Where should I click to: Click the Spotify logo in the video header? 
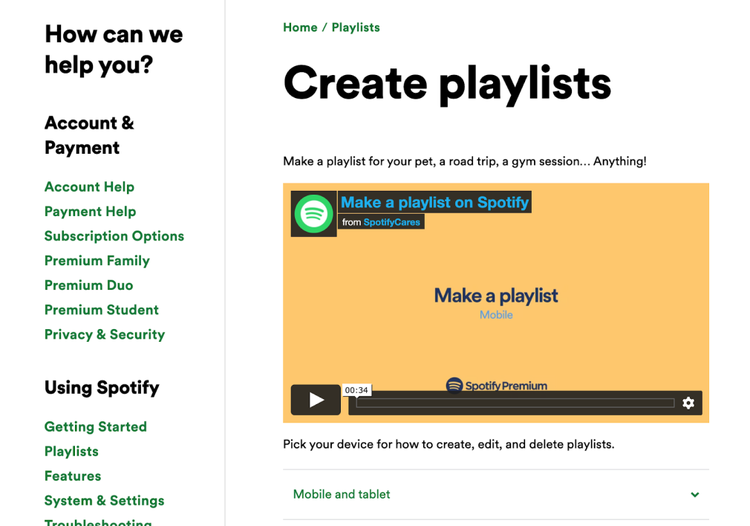[314, 214]
